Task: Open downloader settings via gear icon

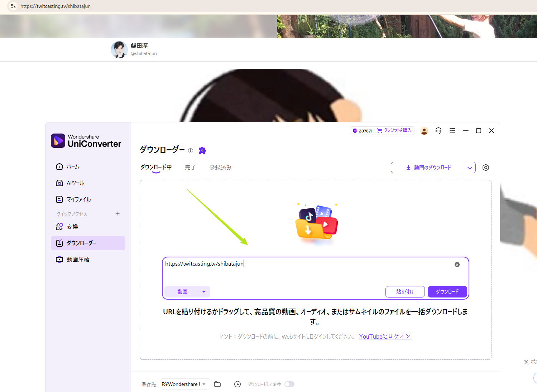Action: (x=485, y=167)
